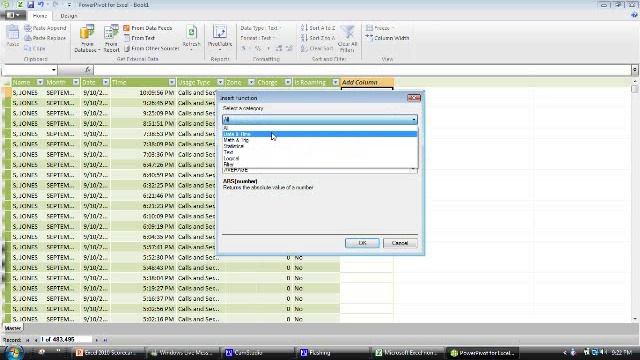640x360 pixels.
Task: Click the record number field
Action: click(65, 340)
